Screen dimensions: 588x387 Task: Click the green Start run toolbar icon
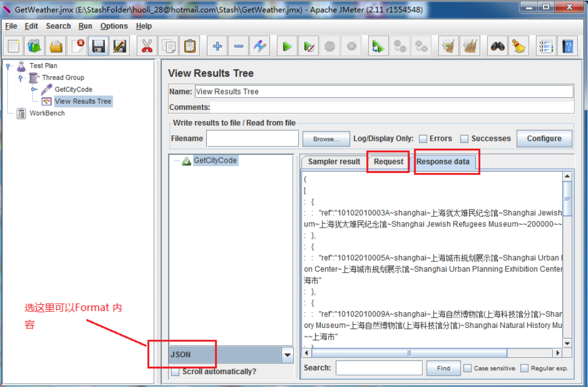click(287, 47)
